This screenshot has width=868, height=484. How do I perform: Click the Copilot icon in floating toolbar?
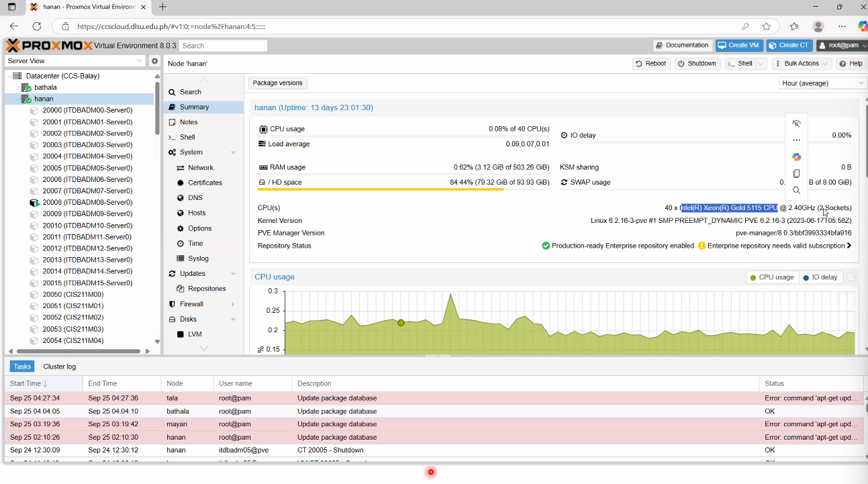click(796, 156)
